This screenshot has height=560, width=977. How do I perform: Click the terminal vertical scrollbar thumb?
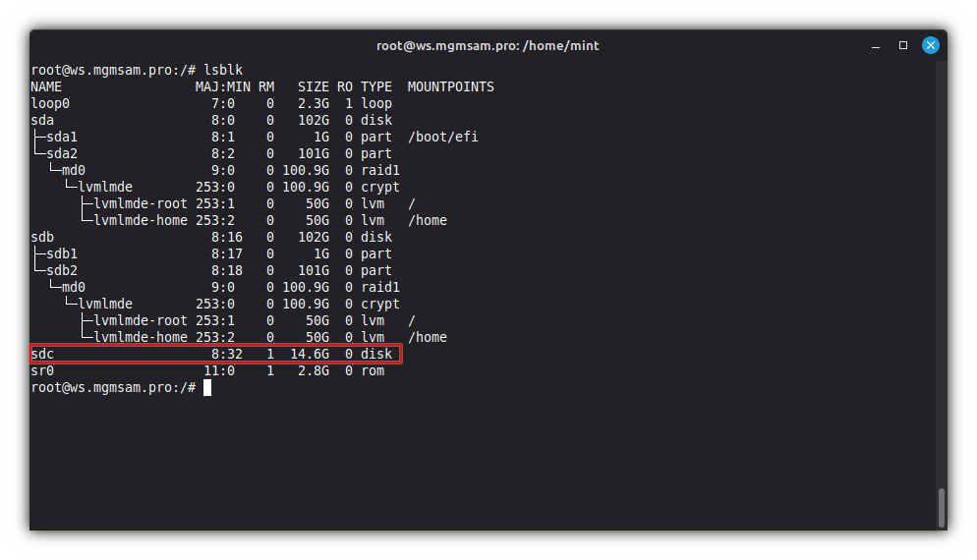coord(942,507)
